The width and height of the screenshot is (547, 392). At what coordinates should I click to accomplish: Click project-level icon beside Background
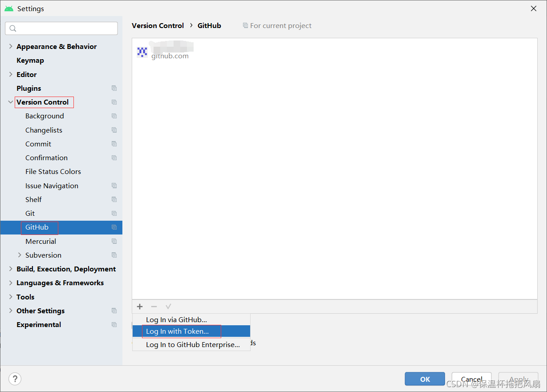coord(114,116)
